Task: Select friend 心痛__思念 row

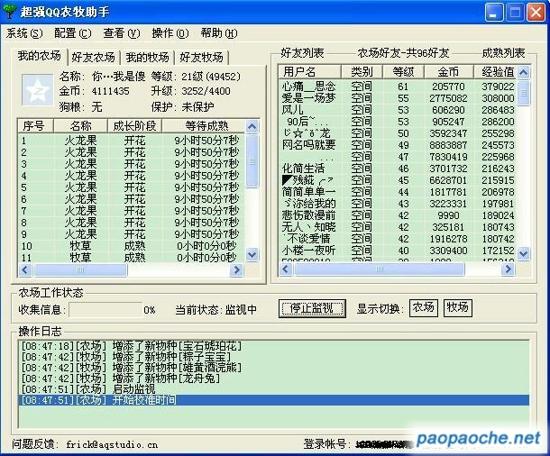Action: (x=398, y=86)
